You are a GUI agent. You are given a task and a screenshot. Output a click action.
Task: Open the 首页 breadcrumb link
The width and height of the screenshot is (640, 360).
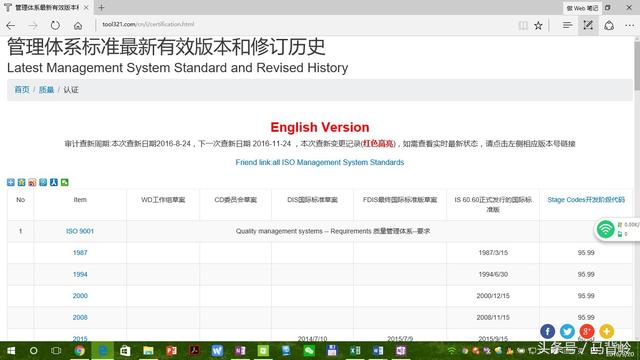click(x=22, y=90)
